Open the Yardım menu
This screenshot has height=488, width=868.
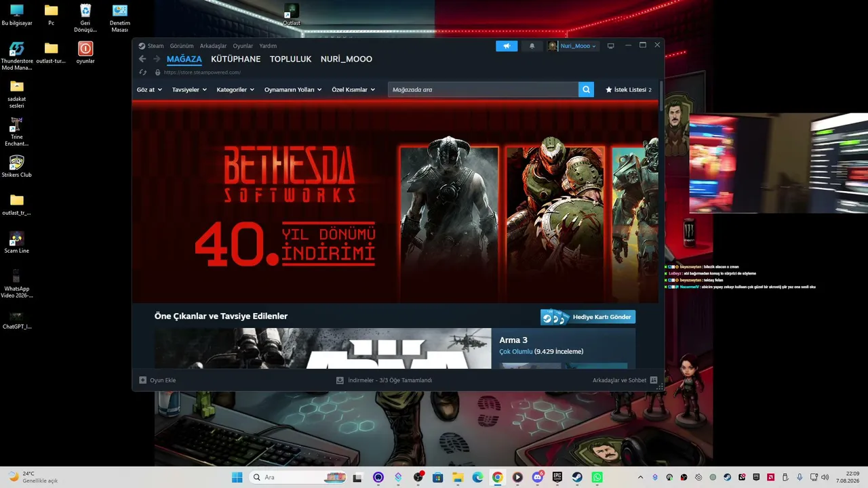pyautogui.click(x=268, y=46)
